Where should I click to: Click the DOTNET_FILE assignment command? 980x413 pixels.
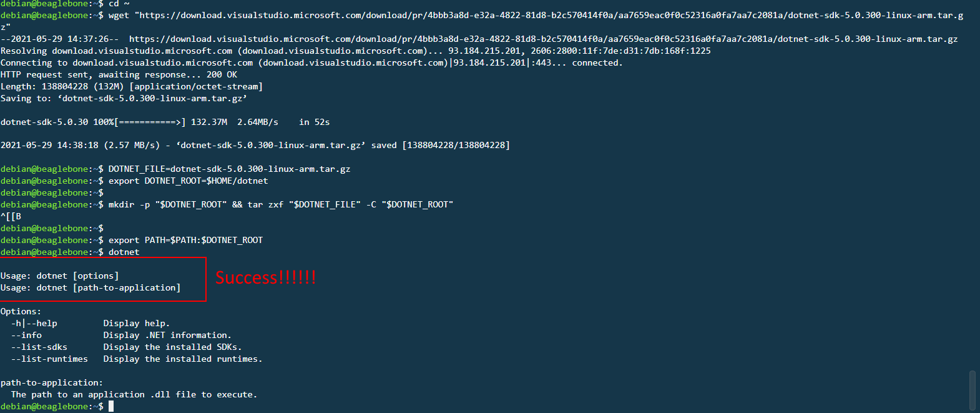[x=229, y=169]
